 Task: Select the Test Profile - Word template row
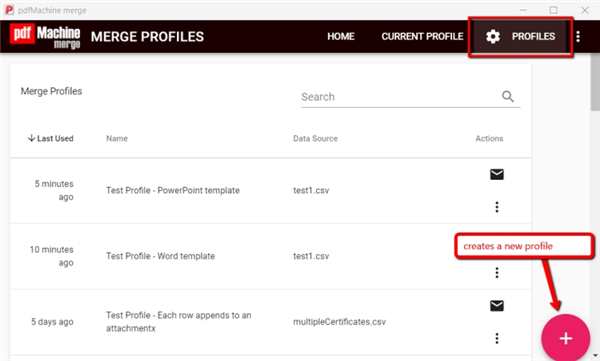point(270,256)
